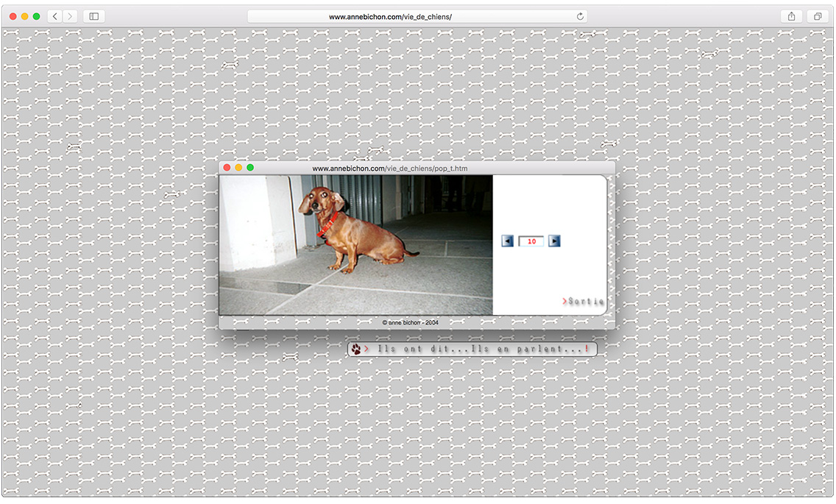Close the pop_t.htm popup window
The height and width of the screenshot is (504, 836).
(227, 168)
